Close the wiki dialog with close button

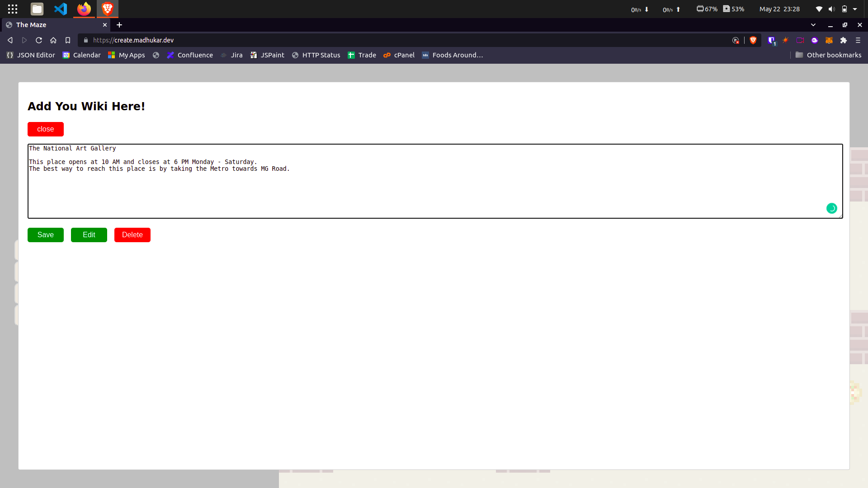[x=45, y=129]
